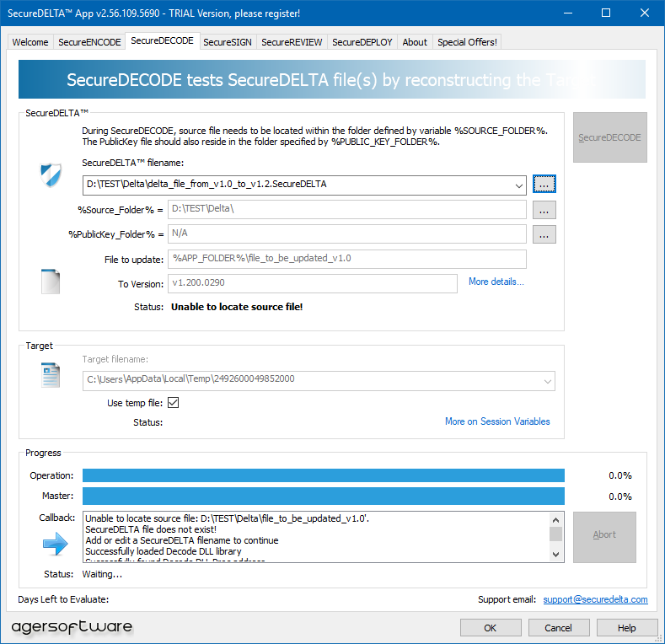665x644 pixels.
Task: Browse for PublicKey_Folder with ... button
Action: (x=544, y=234)
